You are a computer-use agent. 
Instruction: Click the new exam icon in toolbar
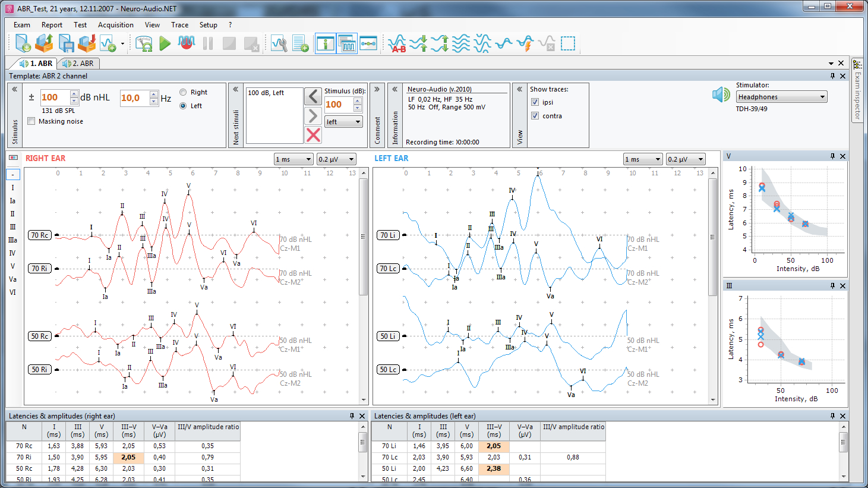click(x=23, y=43)
